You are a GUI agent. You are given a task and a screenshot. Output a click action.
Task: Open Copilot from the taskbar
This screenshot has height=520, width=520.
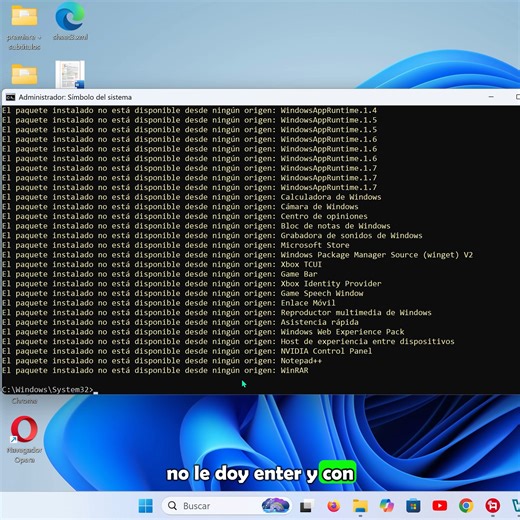pos(387,506)
